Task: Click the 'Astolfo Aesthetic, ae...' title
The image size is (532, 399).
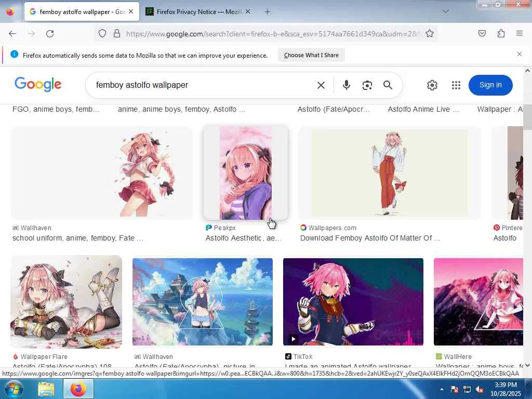Action: (x=243, y=238)
